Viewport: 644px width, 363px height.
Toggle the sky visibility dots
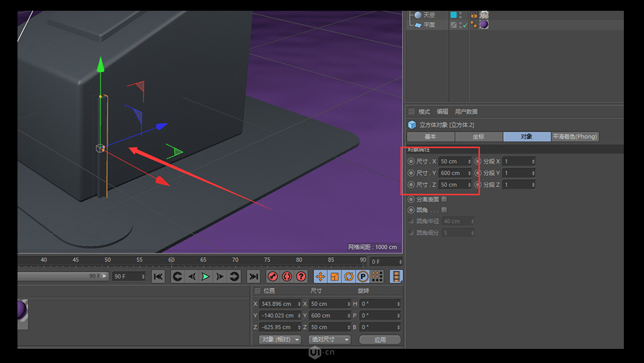461,15
